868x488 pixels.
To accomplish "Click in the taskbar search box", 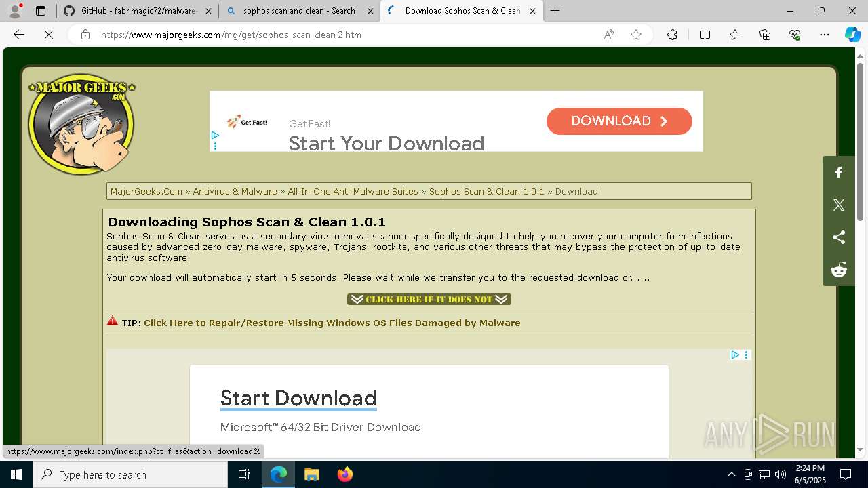I will (x=130, y=474).
